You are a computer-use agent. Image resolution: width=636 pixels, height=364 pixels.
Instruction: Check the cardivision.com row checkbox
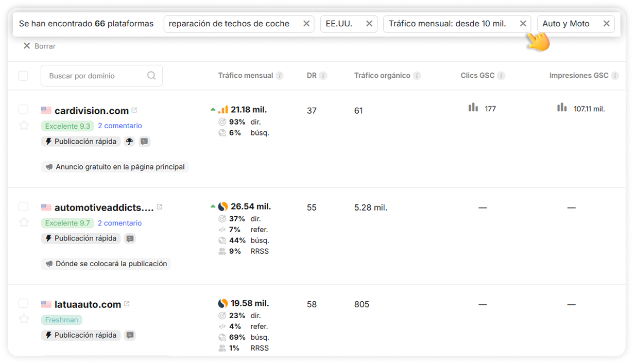[x=23, y=109]
